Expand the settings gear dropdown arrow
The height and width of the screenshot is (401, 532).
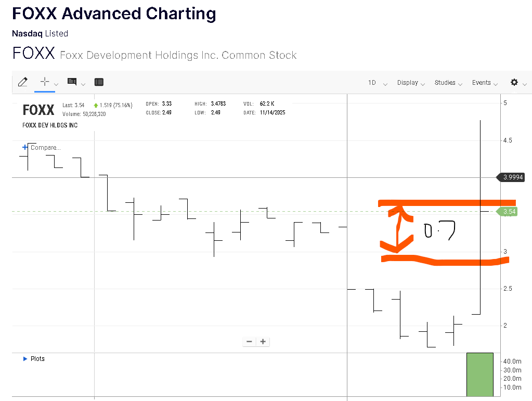[x=525, y=84]
